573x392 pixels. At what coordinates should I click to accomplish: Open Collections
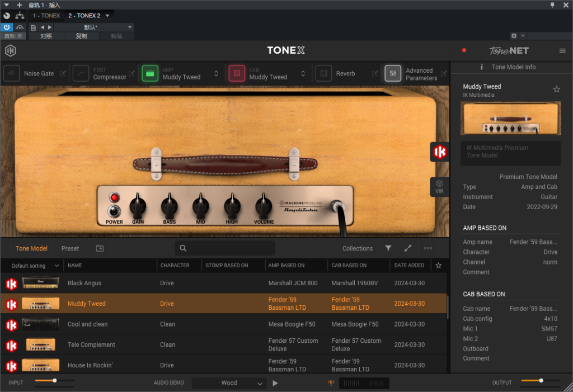[358, 248]
